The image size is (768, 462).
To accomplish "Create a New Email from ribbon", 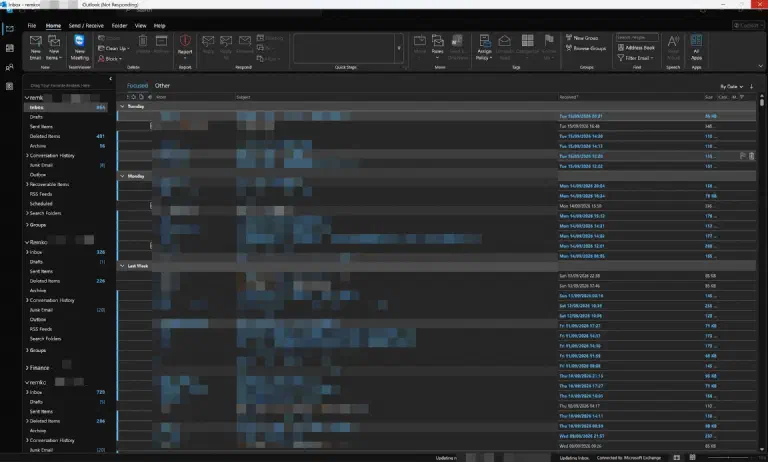I will point(35,47).
